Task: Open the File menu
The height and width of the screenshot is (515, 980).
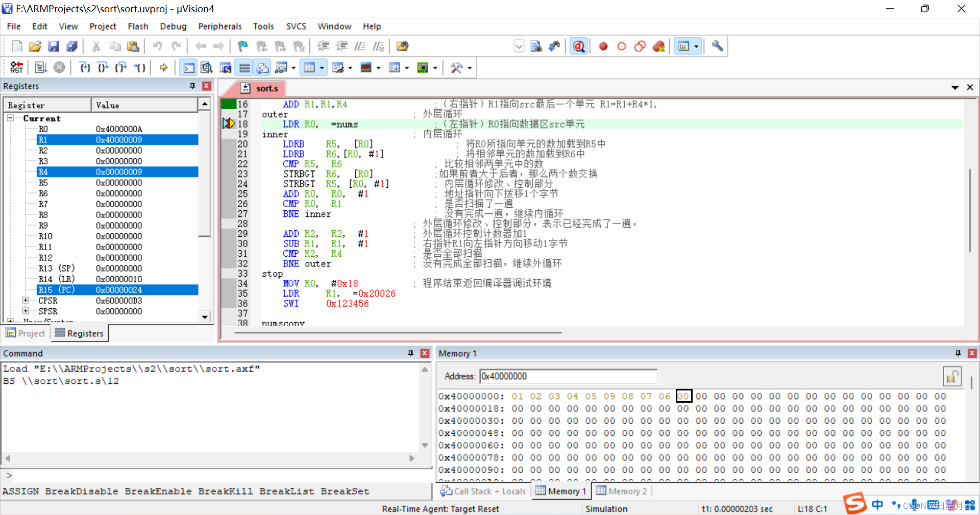Action: point(14,26)
